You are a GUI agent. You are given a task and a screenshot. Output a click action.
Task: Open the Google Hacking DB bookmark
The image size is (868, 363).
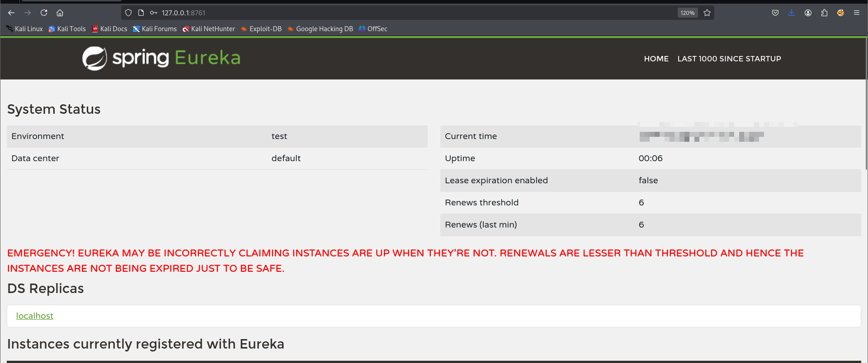(x=320, y=29)
